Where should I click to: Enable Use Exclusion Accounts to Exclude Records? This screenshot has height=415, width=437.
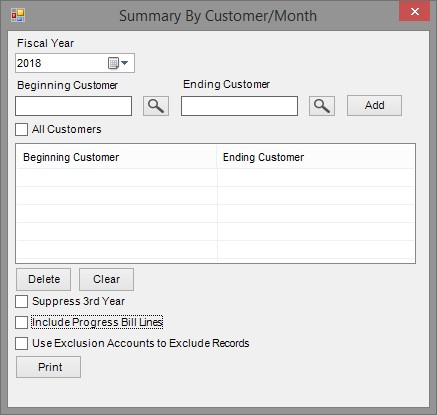click(x=21, y=343)
